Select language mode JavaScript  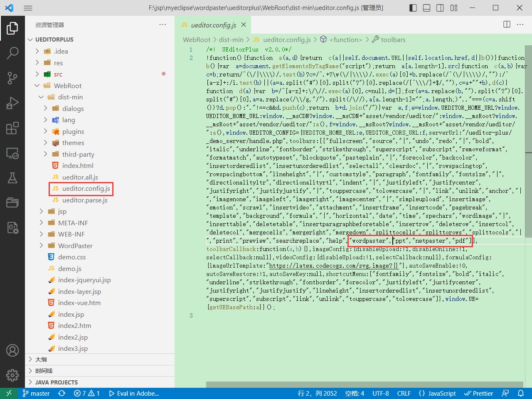coord(437,393)
